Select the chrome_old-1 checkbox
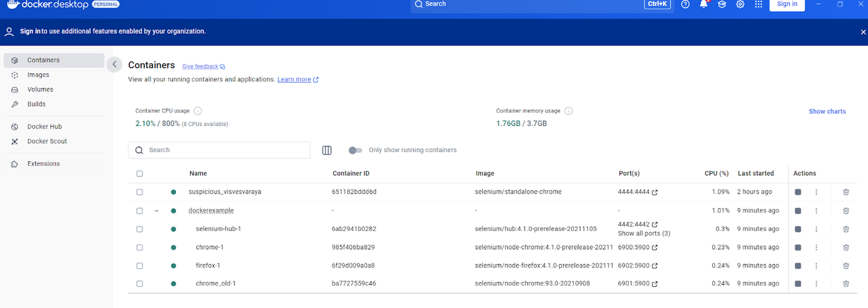 [x=139, y=284]
